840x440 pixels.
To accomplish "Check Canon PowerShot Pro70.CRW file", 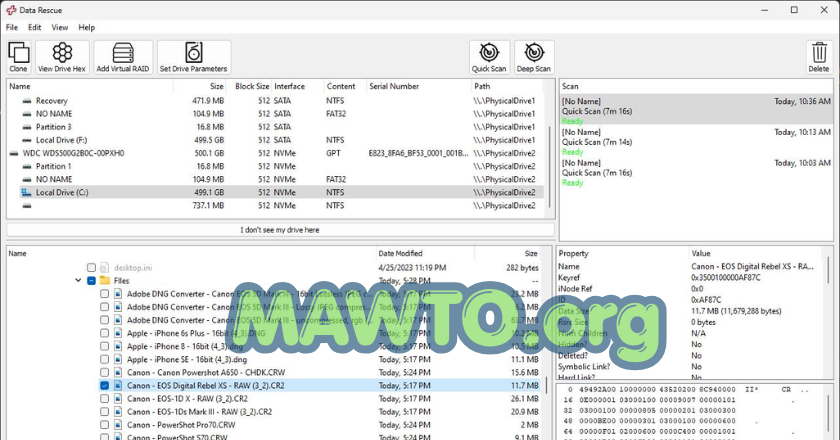I will coord(104,425).
